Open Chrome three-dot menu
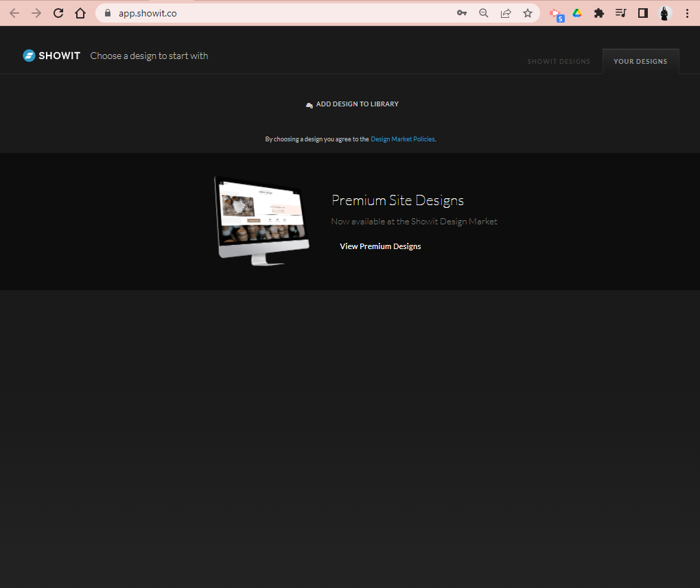This screenshot has width=700, height=588. pyautogui.click(x=687, y=14)
